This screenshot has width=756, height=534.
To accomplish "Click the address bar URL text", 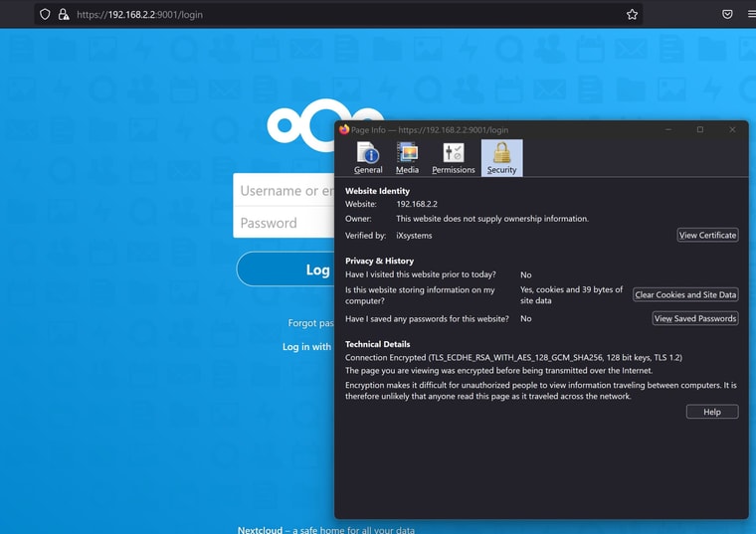I will point(140,15).
